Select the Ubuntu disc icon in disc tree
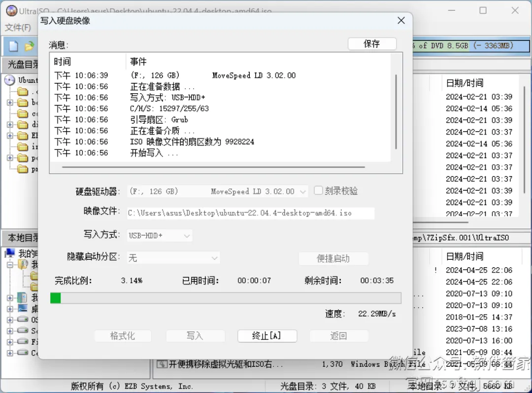 (10, 80)
